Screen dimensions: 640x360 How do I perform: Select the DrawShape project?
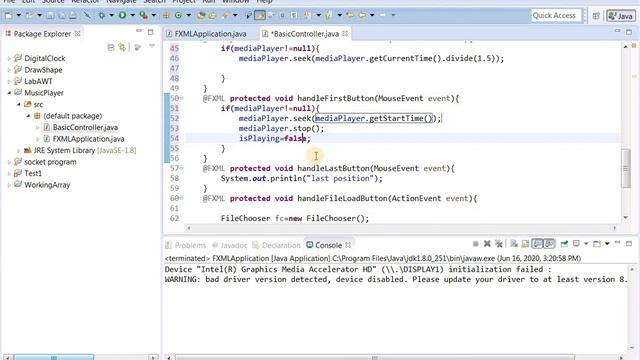pyautogui.click(x=43, y=70)
